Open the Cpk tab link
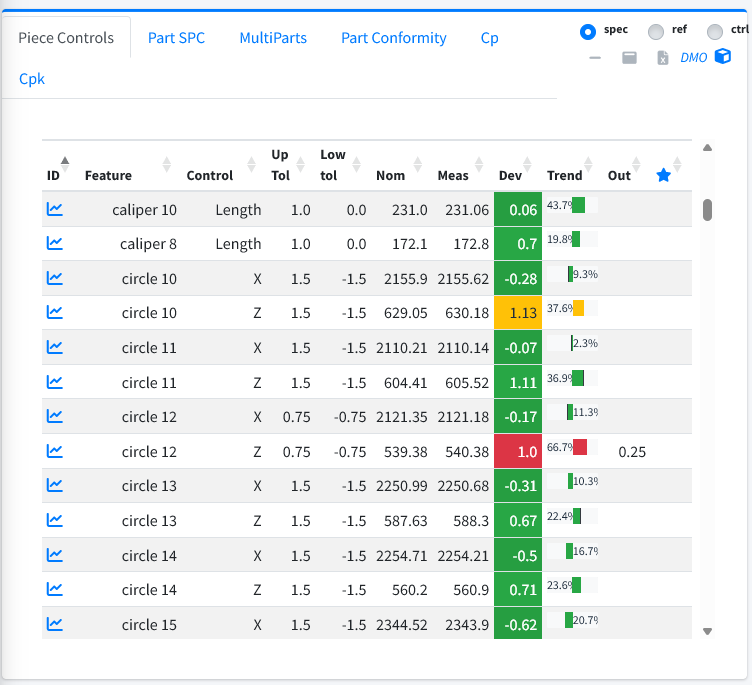 coord(32,79)
